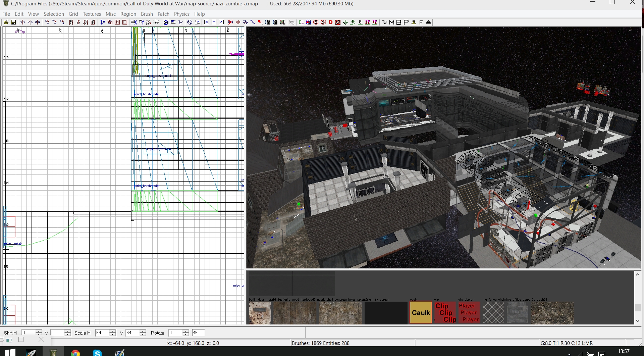Toggle the crossed-out S circle icon

[323, 22]
